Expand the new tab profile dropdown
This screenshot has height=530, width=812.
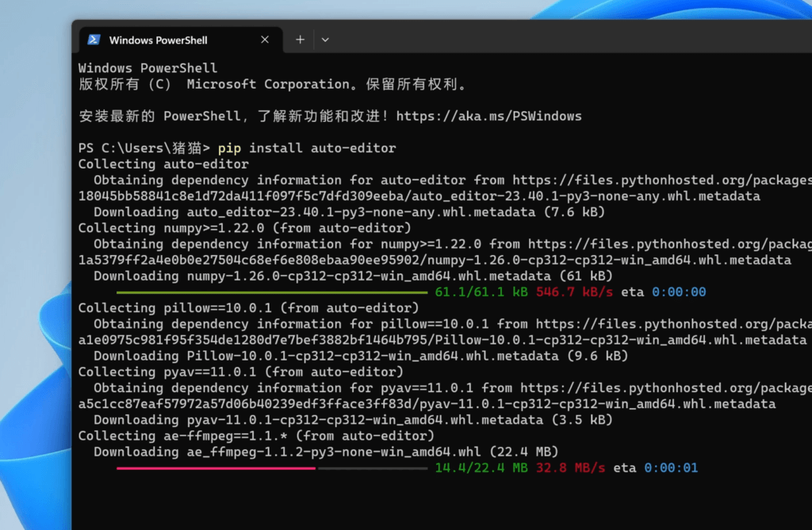point(325,40)
